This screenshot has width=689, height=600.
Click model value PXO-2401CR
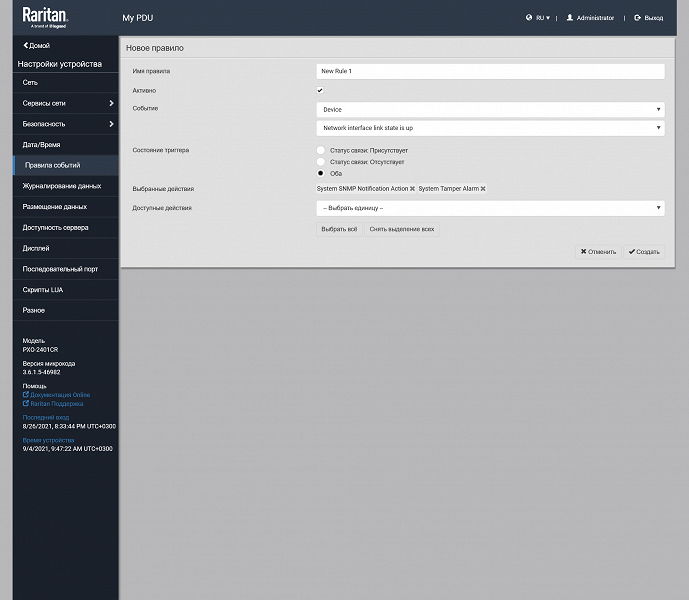pyautogui.click(x=40, y=349)
